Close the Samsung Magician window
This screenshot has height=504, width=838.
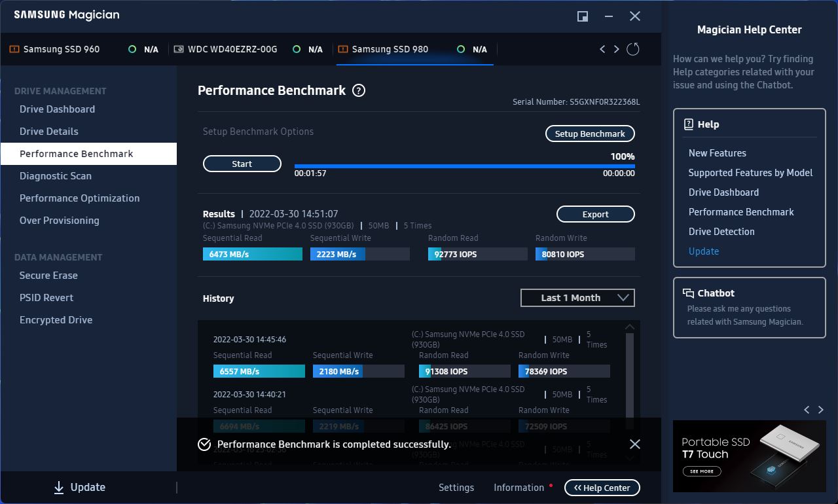635,16
